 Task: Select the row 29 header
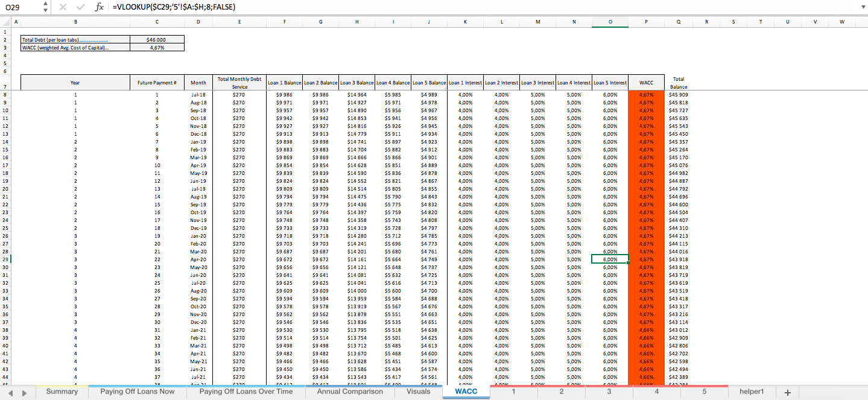click(x=5, y=259)
